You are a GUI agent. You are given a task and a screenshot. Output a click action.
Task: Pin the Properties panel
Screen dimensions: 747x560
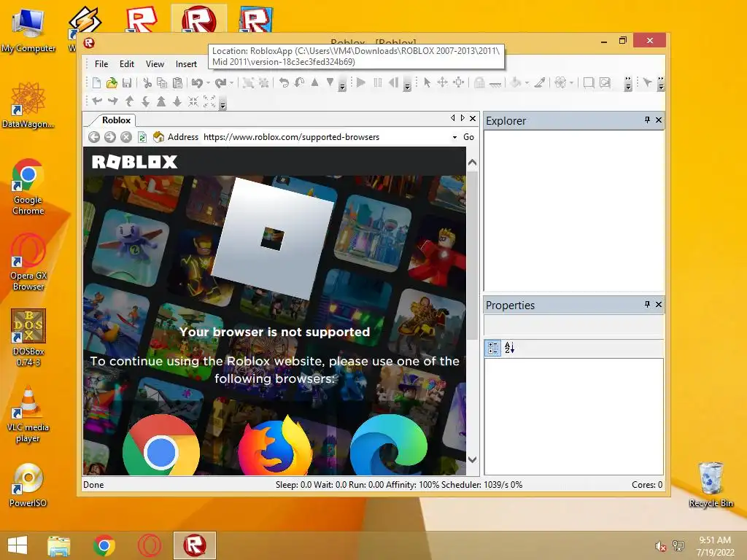click(x=647, y=304)
